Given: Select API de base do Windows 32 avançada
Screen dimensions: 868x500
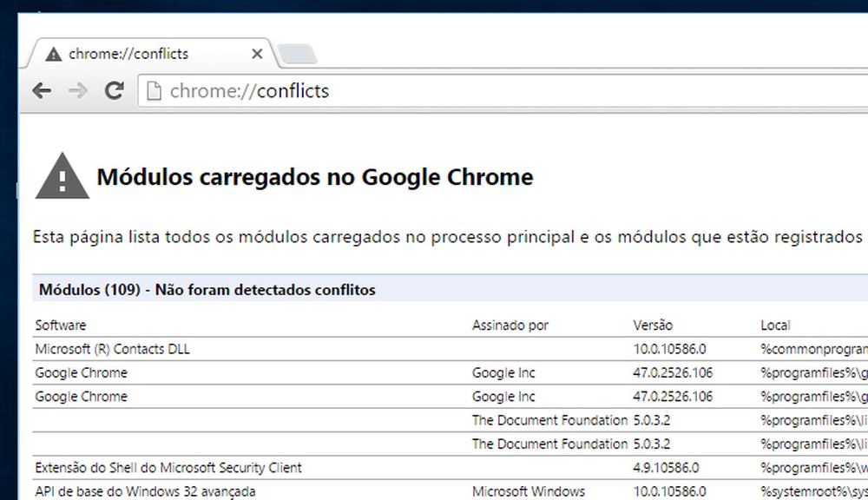Looking at the screenshot, I should point(145,491).
